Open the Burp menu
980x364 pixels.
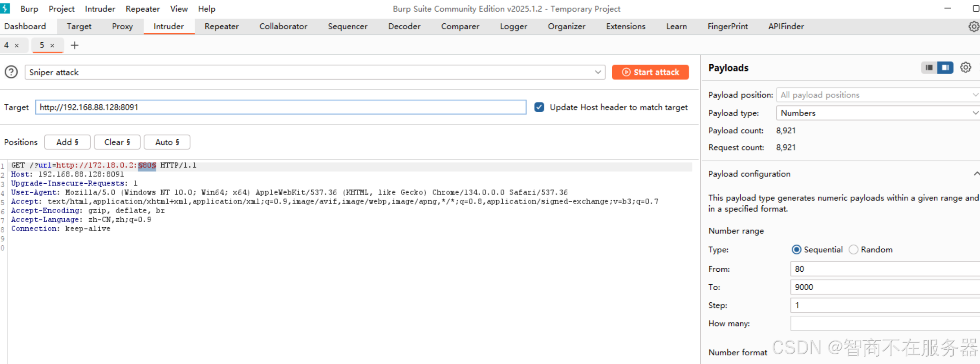click(x=29, y=9)
